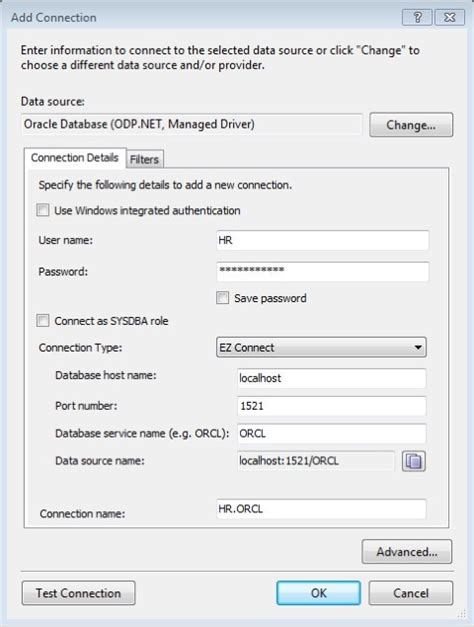The height and width of the screenshot is (627, 474).
Task: Edit the Connection name field
Action: (321, 509)
